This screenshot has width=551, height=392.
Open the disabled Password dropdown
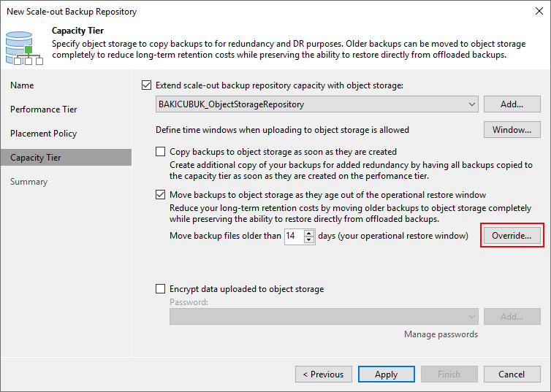pos(324,317)
